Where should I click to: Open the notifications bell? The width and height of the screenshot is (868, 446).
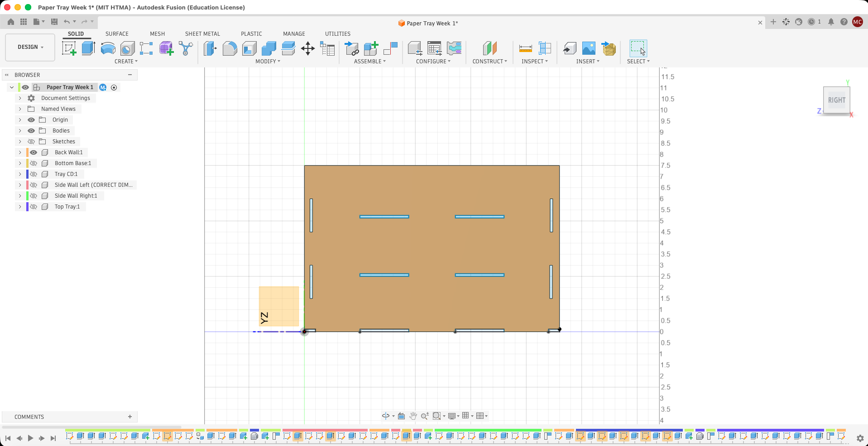831,22
